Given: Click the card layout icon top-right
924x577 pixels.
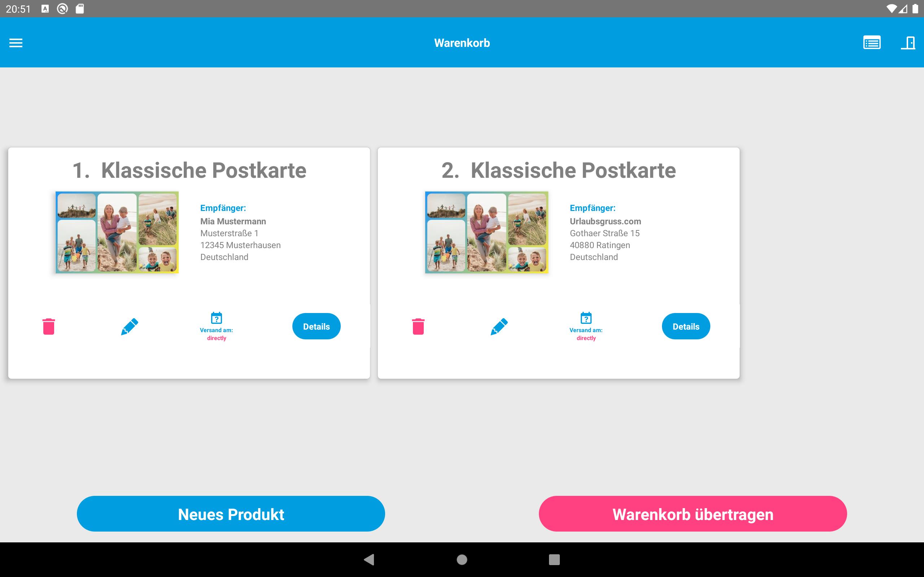Looking at the screenshot, I should click(871, 42).
